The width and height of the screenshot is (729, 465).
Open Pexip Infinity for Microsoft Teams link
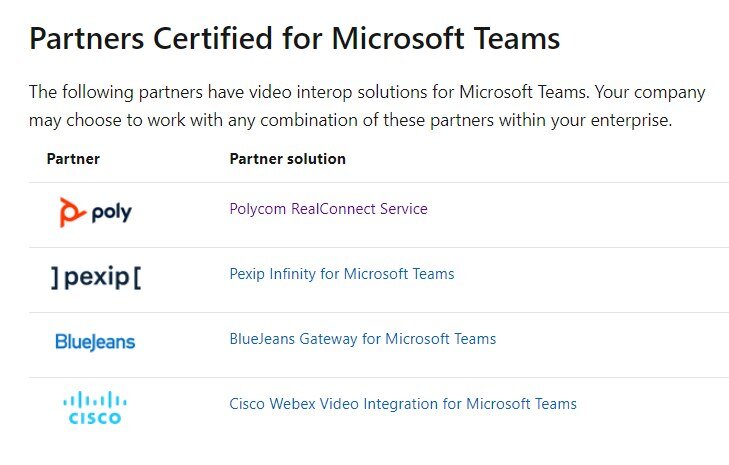coord(341,274)
